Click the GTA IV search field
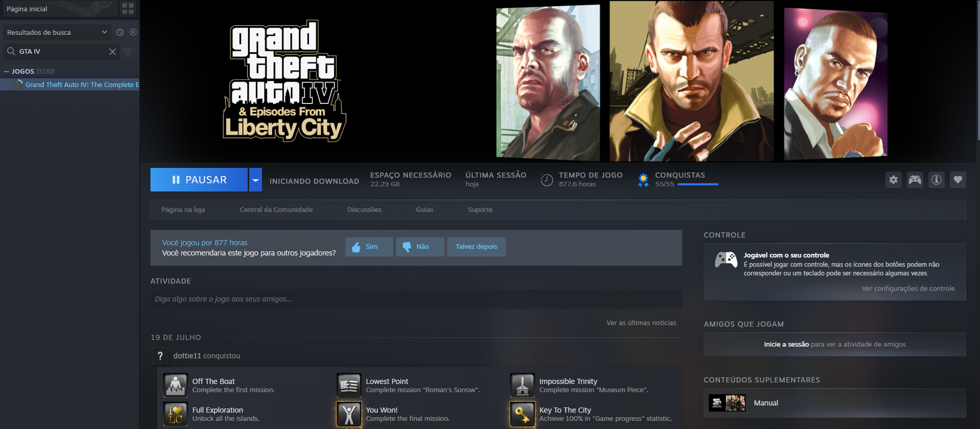980x429 pixels. (x=61, y=51)
